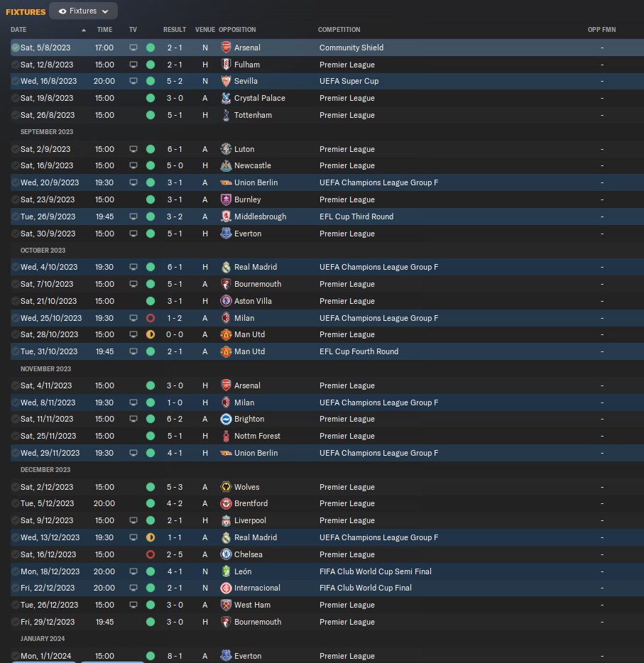Toggle the checkmark for Mon, 1/1/2024 fixture

pyautogui.click(x=15, y=656)
